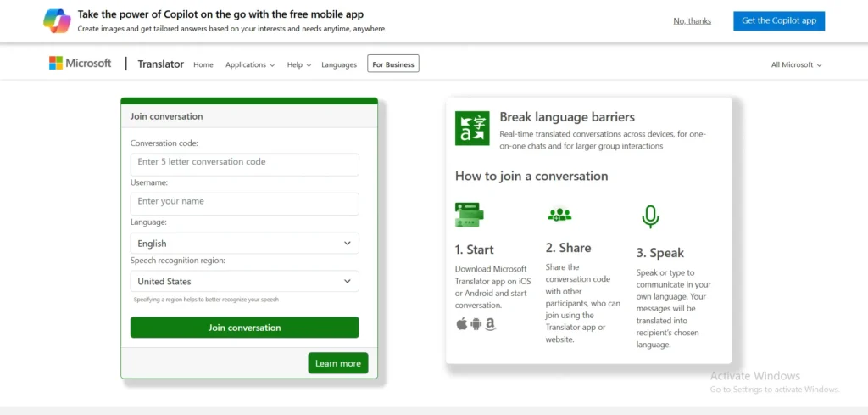Click the Join conversation panel header
Viewport: 868px width, 415px height.
pyautogui.click(x=249, y=116)
